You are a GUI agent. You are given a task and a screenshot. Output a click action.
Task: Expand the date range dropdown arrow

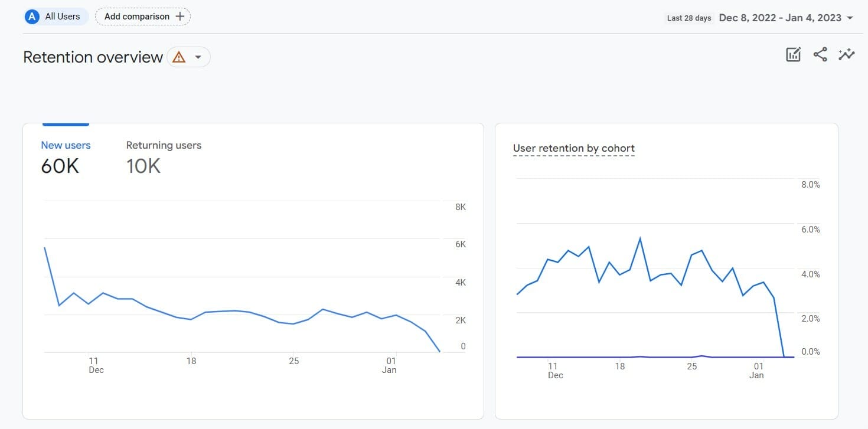pyautogui.click(x=851, y=18)
